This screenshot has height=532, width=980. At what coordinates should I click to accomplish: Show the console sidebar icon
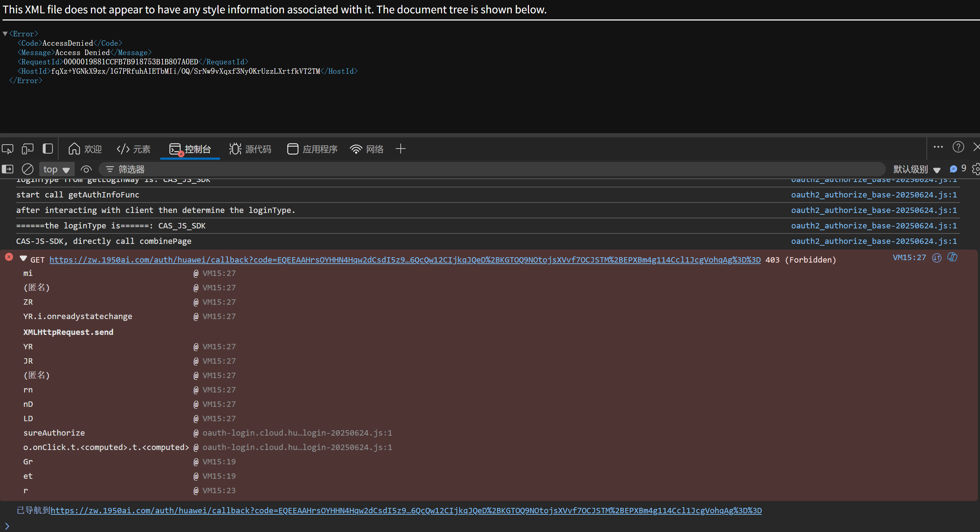pyautogui.click(x=8, y=169)
